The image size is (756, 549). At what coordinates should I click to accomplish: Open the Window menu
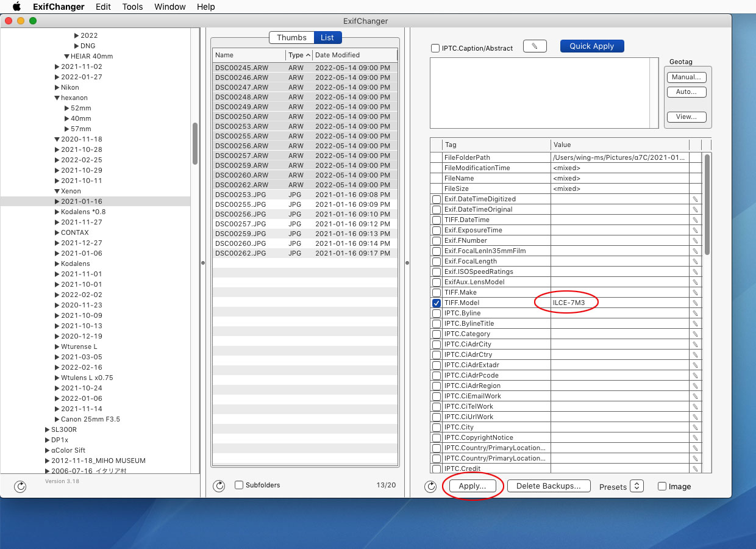point(170,7)
